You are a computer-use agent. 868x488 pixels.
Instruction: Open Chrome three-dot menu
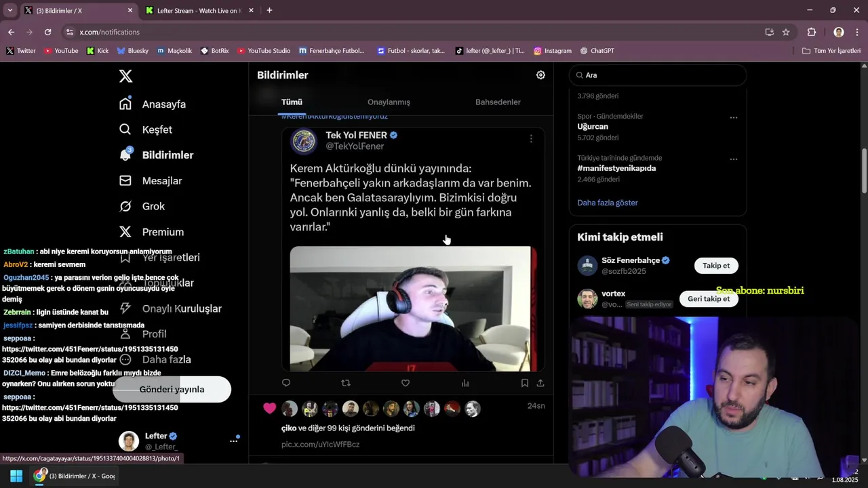click(x=857, y=32)
